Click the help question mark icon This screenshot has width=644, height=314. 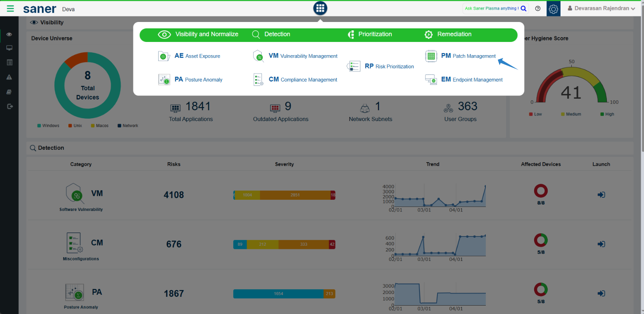pyautogui.click(x=538, y=8)
